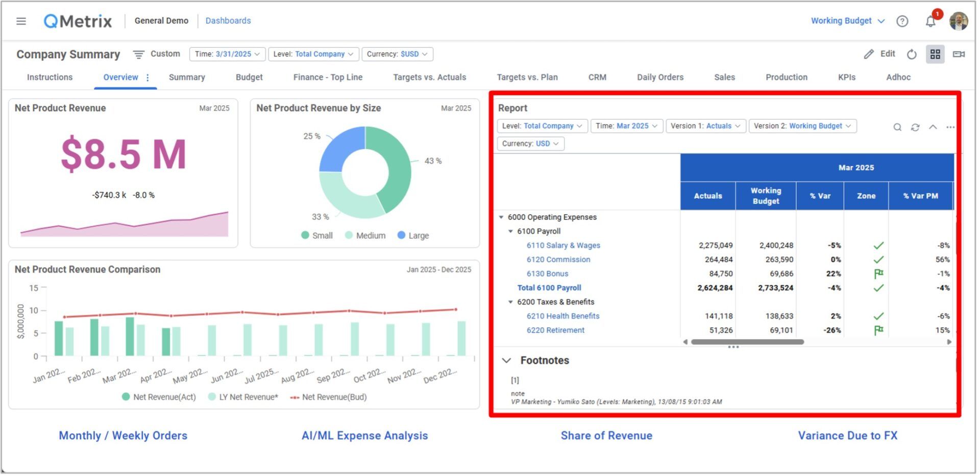The image size is (980, 476).
Task: Switch to grid layout view icon
Action: [935, 54]
